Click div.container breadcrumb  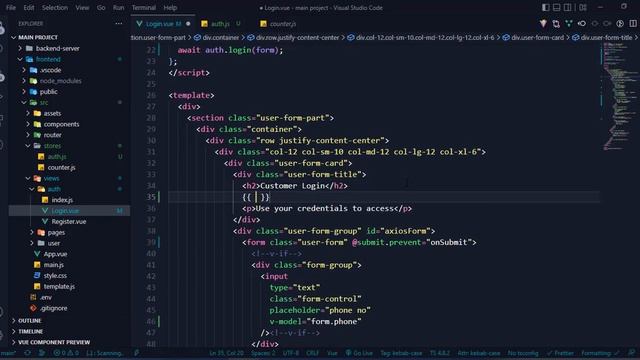[220, 38]
